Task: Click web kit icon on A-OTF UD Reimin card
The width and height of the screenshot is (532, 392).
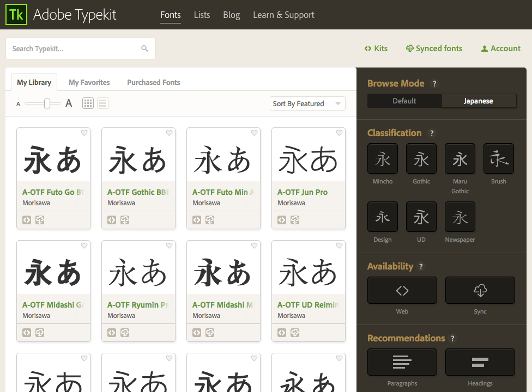Action: [282, 333]
